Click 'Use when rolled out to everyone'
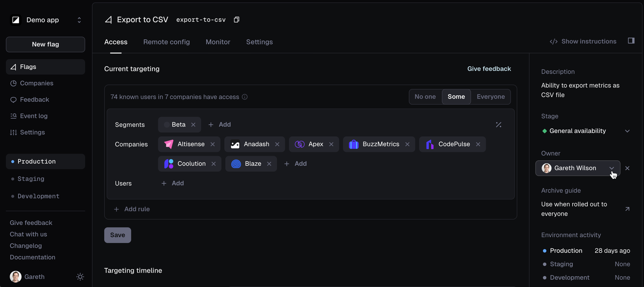 pos(574,209)
